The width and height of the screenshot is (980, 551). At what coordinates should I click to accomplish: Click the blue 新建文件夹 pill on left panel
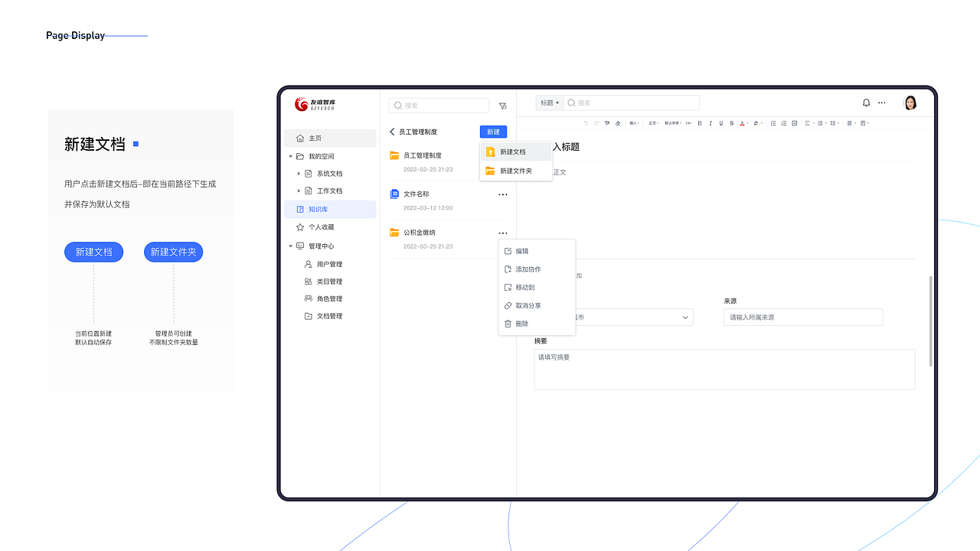[174, 252]
